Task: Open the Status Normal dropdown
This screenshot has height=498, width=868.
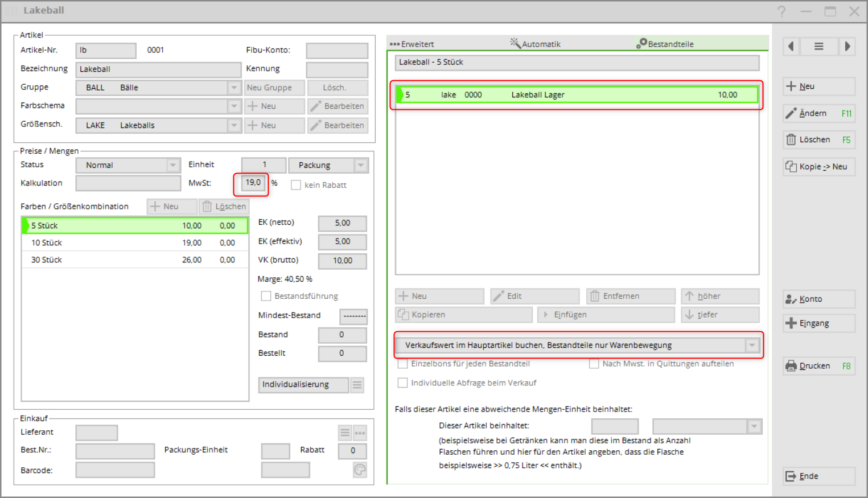Action: click(173, 166)
